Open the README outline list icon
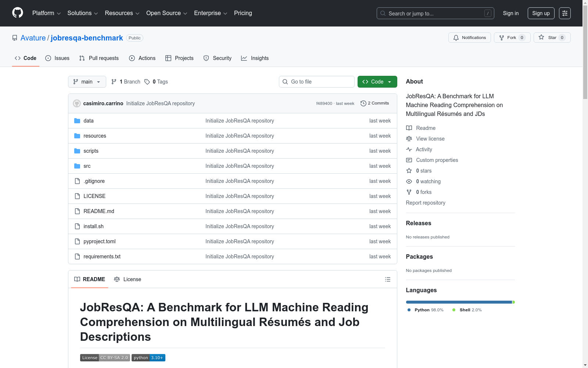The image size is (588, 368). tap(387, 279)
